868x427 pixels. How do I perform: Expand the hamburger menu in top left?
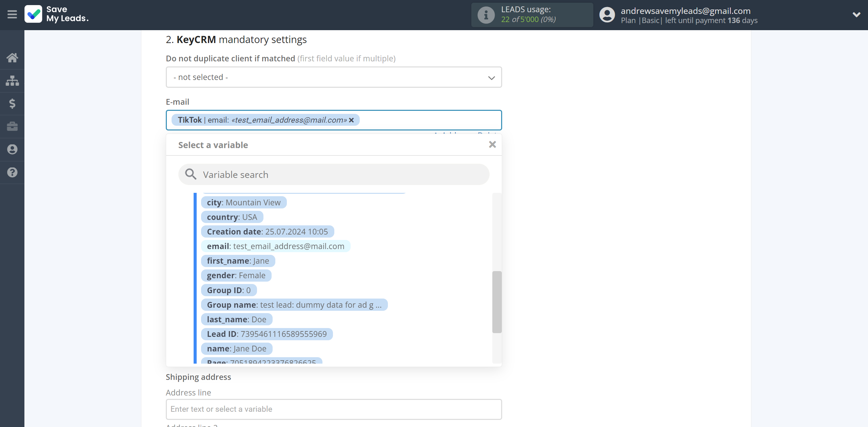[x=12, y=15]
